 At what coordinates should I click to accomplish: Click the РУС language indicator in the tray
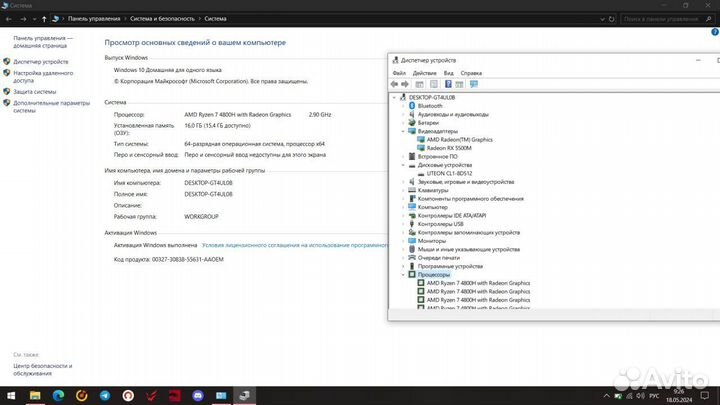click(655, 396)
